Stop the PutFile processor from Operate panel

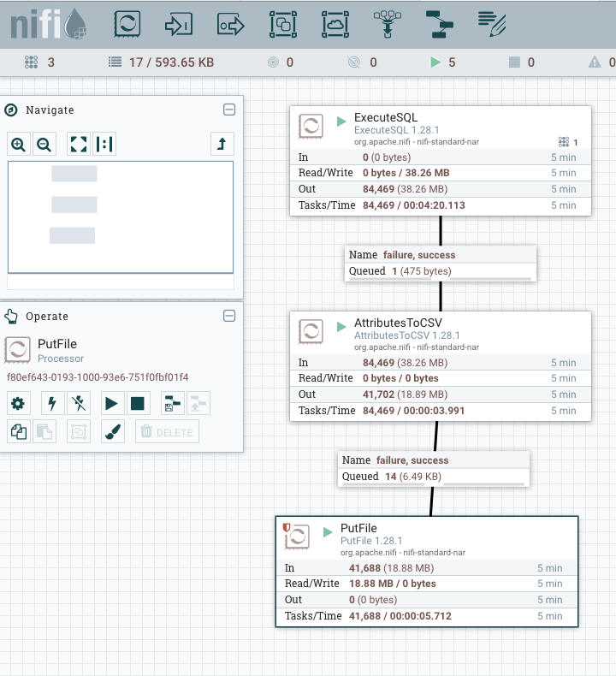[x=138, y=404]
